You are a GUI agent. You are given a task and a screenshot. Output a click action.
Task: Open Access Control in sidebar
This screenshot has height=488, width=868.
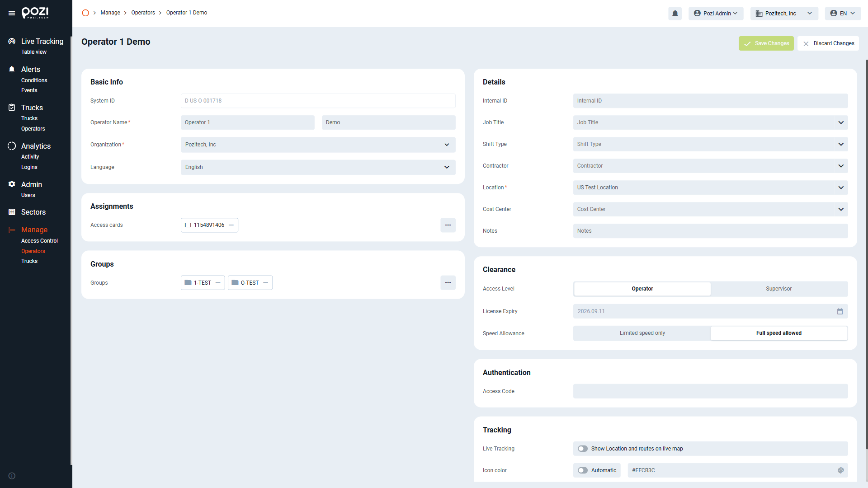pyautogui.click(x=39, y=241)
